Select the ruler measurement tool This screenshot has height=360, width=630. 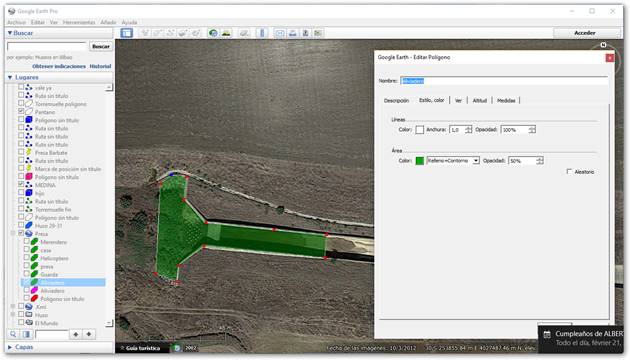pyautogui.click(x=262, y=33)
